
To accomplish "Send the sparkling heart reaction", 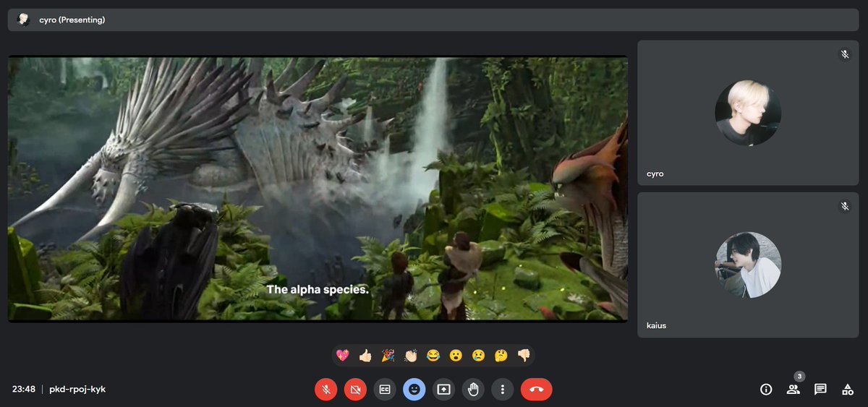I will [x=343, y=355].
